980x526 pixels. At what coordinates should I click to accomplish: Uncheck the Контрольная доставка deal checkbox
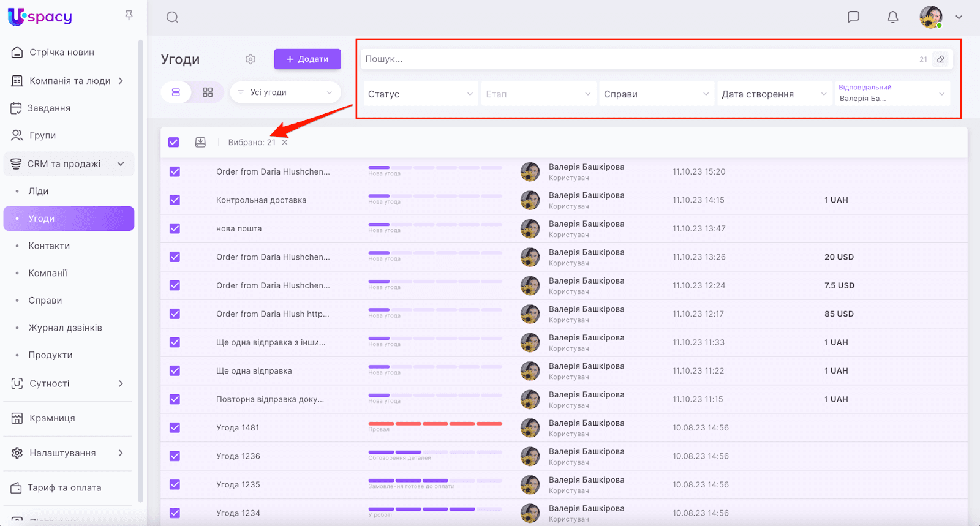[175, 200]
